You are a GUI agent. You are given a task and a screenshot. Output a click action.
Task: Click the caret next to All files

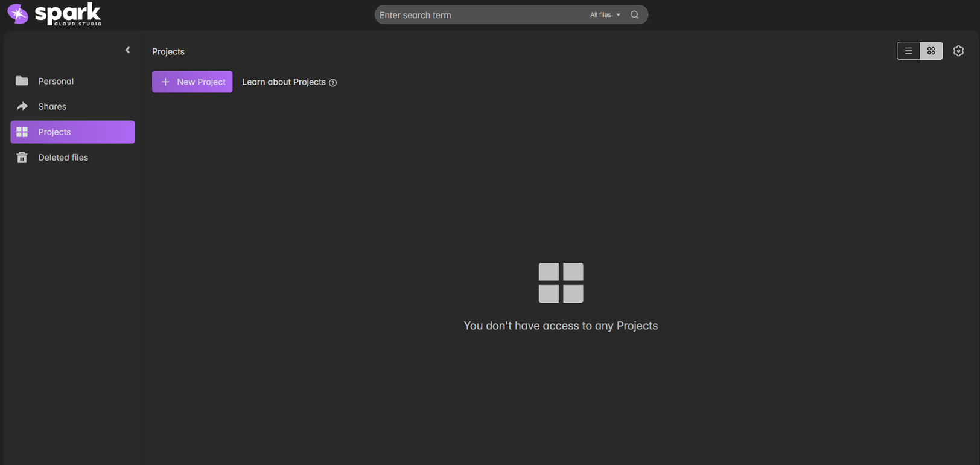pos(618,15)
